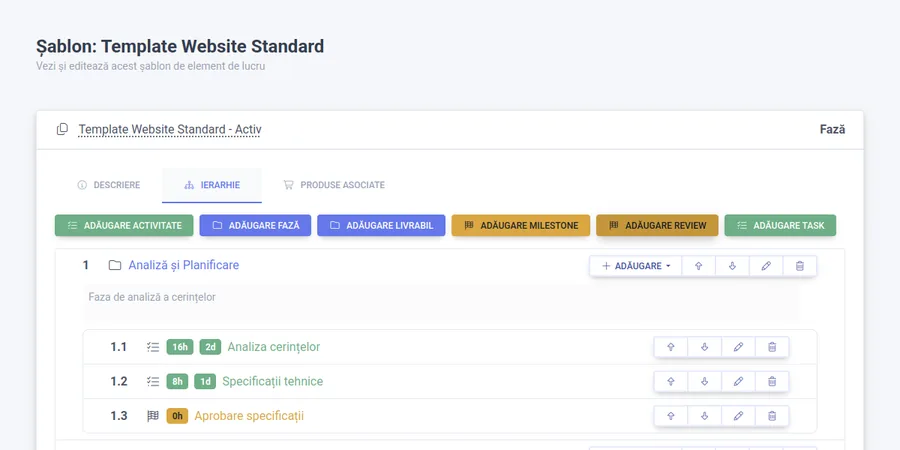900x450 pixels.
Task: Move Analiză și Planificare phase down
Action: (x=732, y=266)
